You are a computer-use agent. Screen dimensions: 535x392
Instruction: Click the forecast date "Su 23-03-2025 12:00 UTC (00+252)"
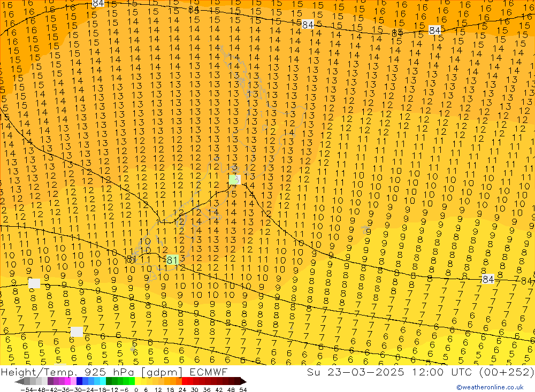point(421,372)
